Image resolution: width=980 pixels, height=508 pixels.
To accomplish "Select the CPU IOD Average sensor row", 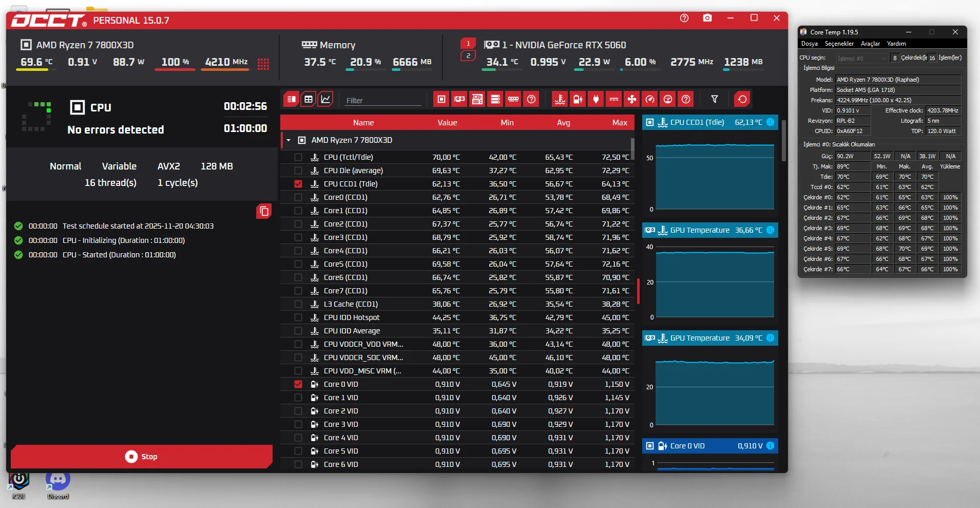I will pos(457,331).
